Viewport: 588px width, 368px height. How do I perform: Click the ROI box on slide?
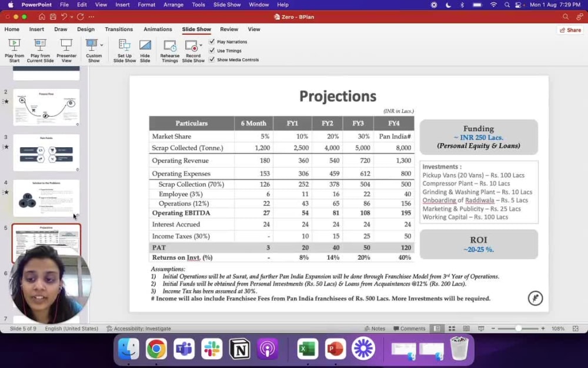point(479,244)
